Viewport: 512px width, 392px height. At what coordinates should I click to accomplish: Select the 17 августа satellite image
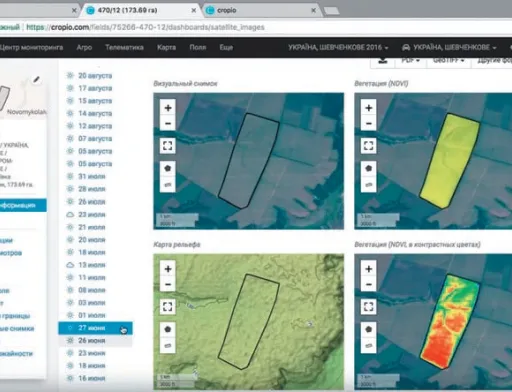[95, 88]
